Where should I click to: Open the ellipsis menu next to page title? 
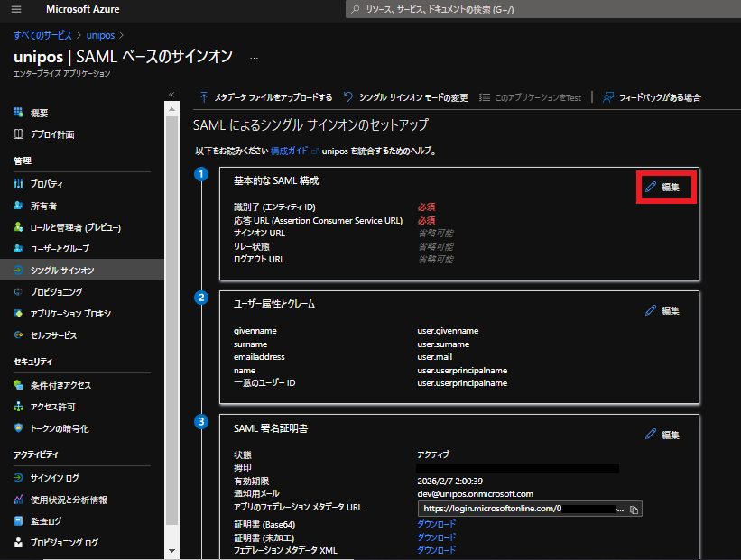coord(255,58)
